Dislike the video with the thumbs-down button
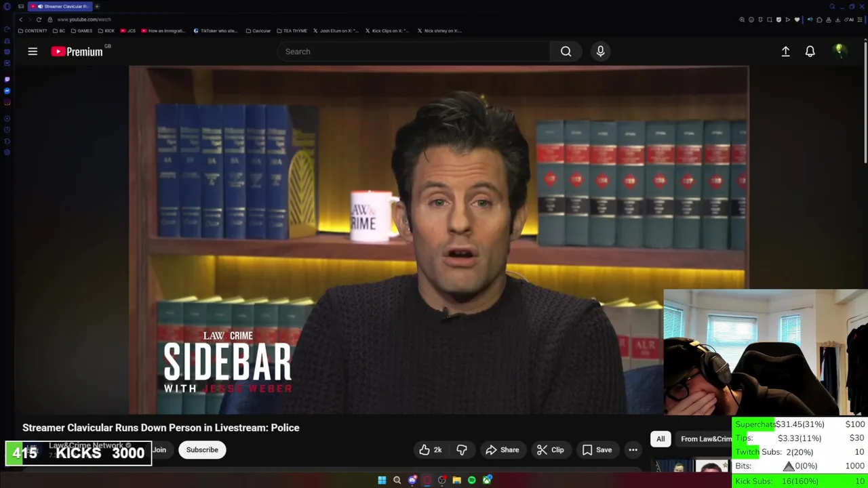Screen dimensions: 868x488 [462, 450]
